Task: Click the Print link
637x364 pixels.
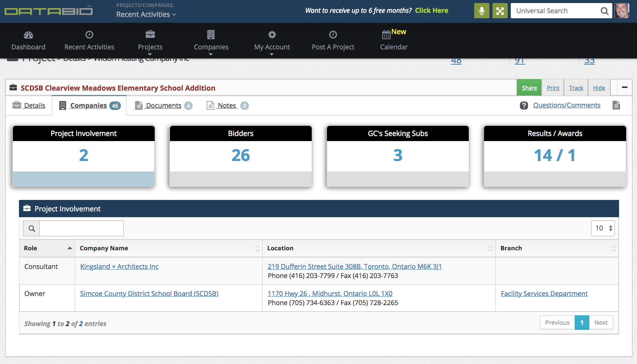Action: coord(553,88)
